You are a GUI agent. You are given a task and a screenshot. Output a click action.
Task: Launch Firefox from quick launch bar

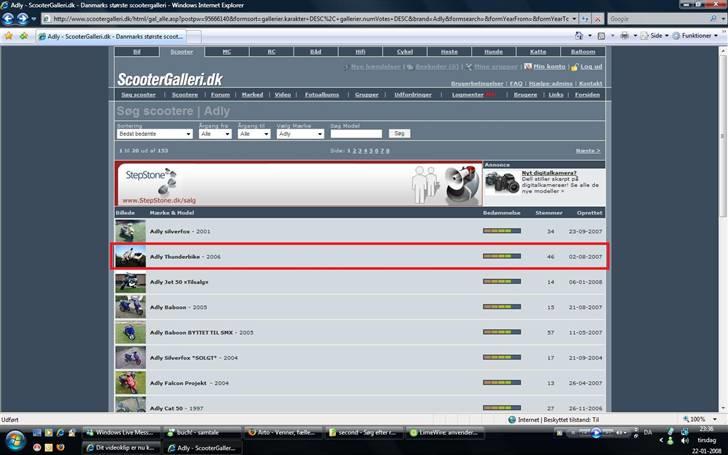point(60,448)
